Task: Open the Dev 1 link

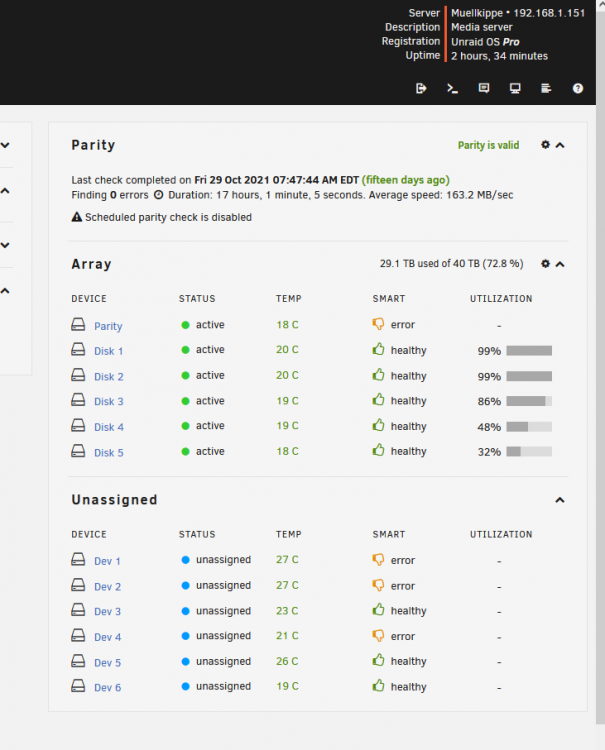Action: (107, 561)
